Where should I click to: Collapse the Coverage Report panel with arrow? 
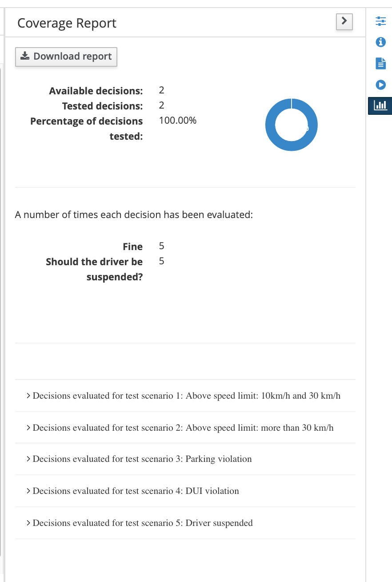click(x=344, y=21)
